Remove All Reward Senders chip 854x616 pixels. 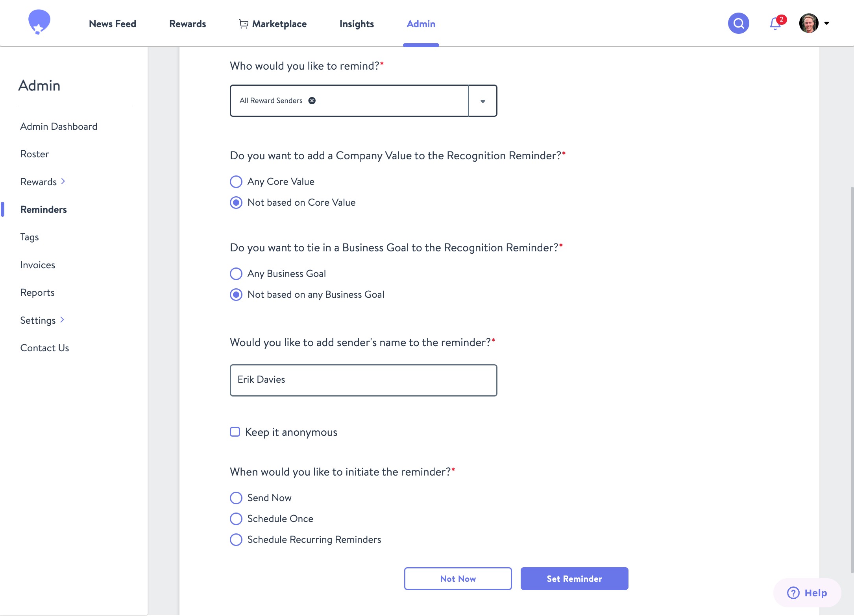pyautogui.click(x=312, y=101)
